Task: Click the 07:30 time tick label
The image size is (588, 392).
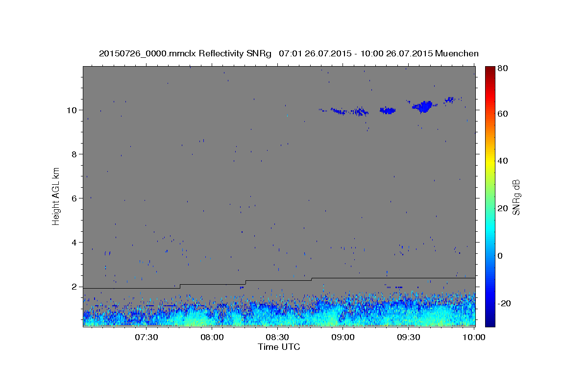Action: point(146,337)
